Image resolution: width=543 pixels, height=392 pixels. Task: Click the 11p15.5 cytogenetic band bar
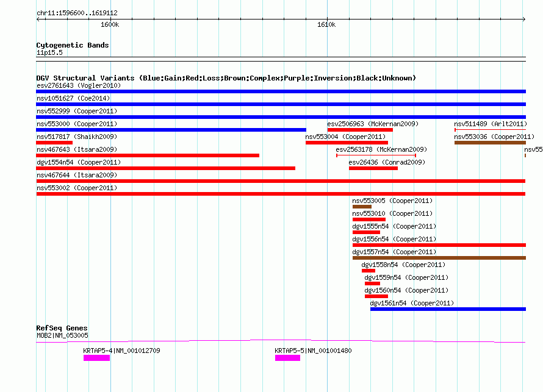point(281,59)
